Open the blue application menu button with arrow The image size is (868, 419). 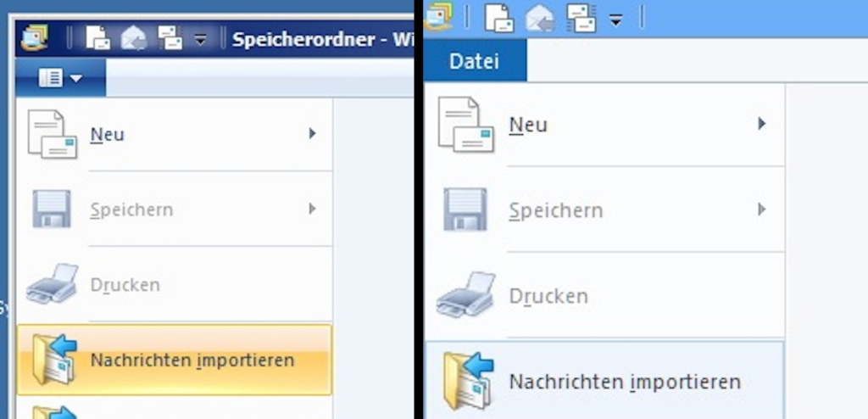click(x=60, y=78)
